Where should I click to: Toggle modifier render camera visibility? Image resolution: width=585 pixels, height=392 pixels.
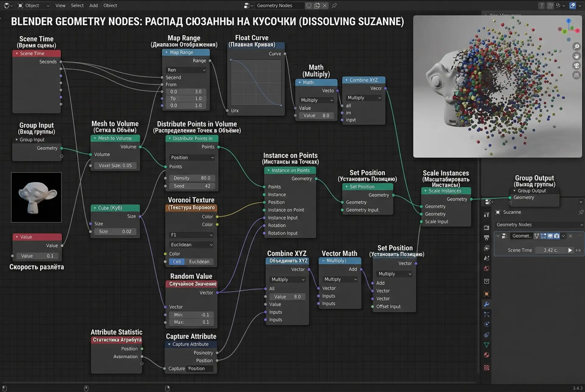click(x=557, y=236)
